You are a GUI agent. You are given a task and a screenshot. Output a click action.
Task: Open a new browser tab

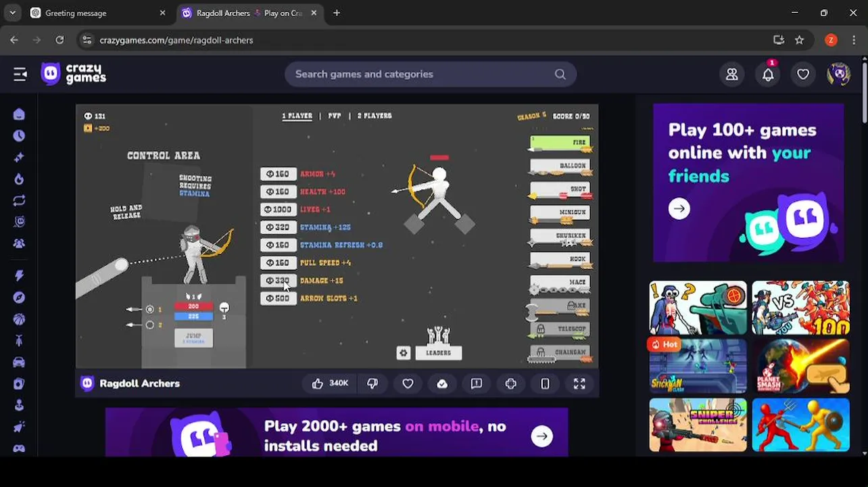coord(337,13)
